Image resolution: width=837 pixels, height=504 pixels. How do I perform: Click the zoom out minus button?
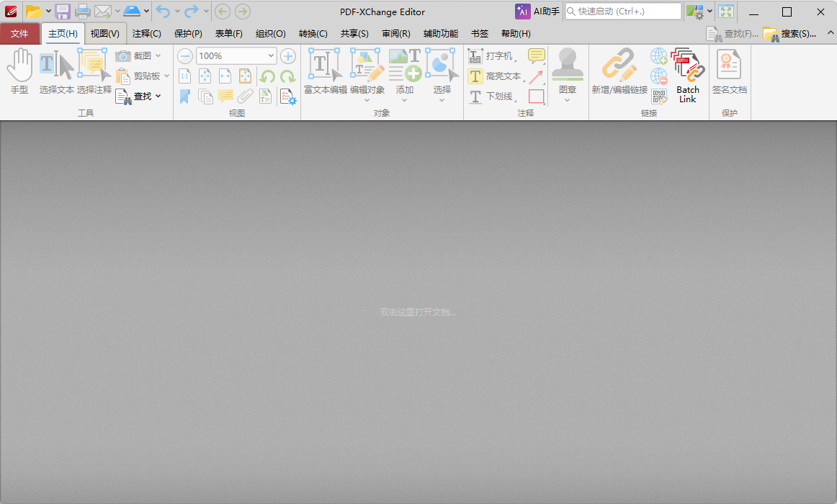[x=184, y=55]
